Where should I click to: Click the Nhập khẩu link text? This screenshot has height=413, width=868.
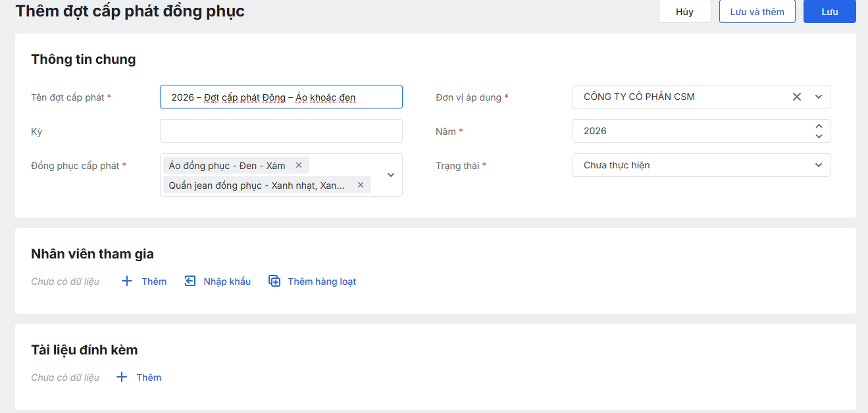(227, 281)
